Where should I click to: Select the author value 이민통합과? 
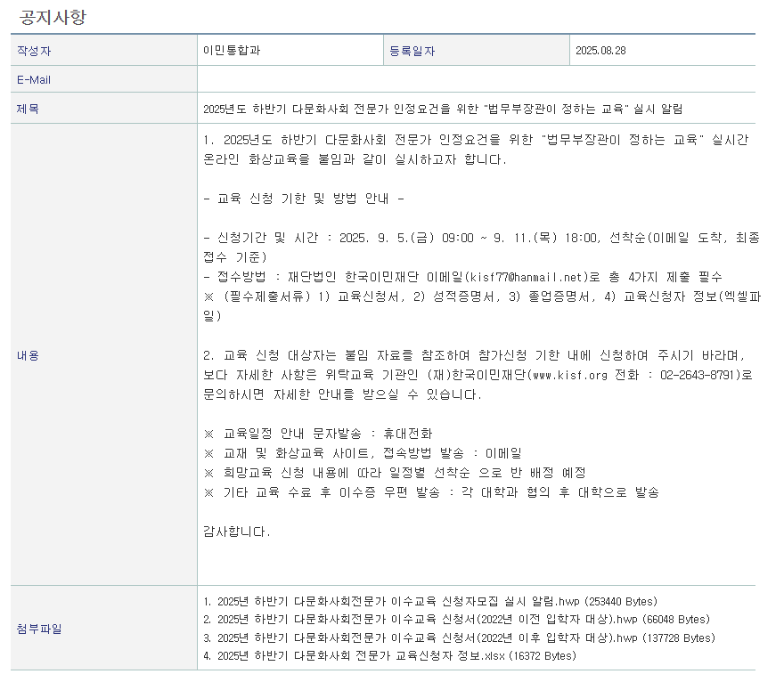click(232, 51)
